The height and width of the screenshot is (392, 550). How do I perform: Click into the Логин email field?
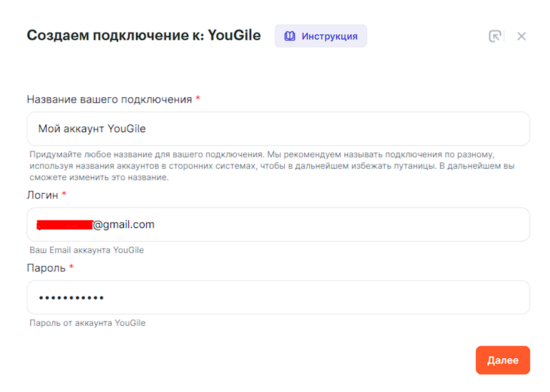coord(278,224)
